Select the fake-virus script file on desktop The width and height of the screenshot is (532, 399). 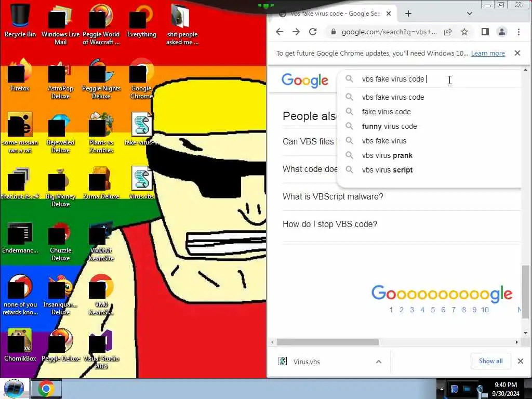coord(141,129)
